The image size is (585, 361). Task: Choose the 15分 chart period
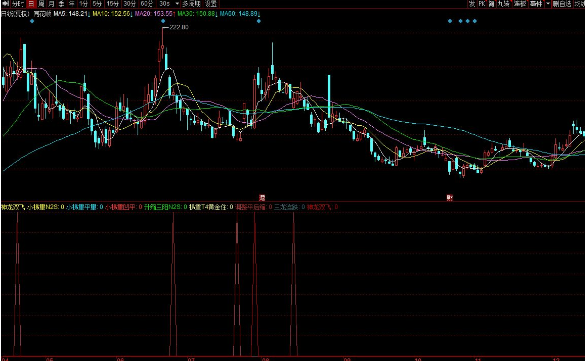pos(113,4)
